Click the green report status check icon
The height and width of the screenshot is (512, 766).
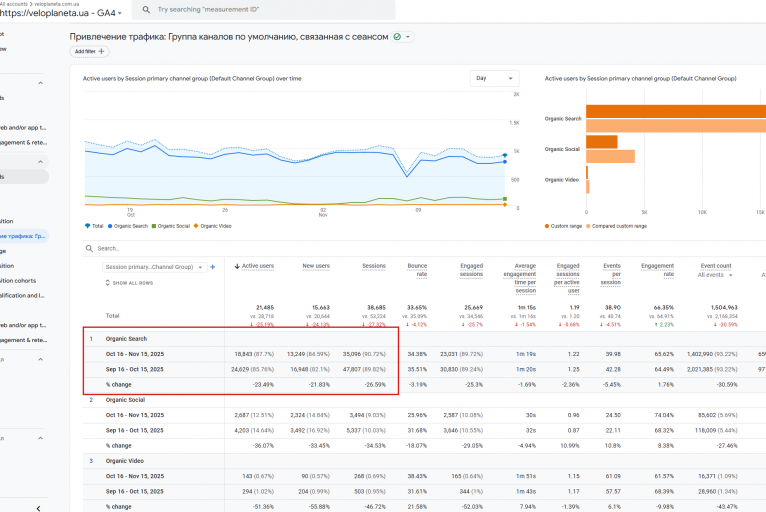click(397, 37)
